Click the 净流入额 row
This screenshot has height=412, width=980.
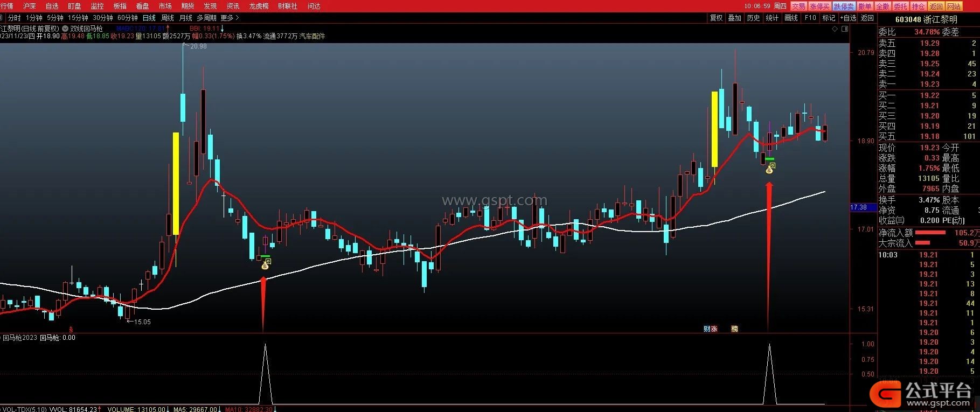pyautogui.click(x=929, y=233)
